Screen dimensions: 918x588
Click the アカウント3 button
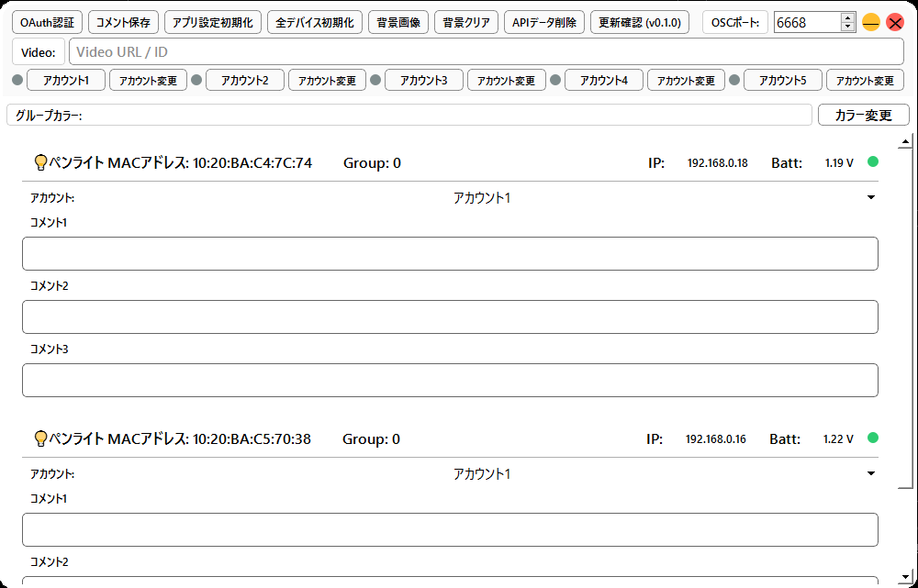tap(424, 80)
